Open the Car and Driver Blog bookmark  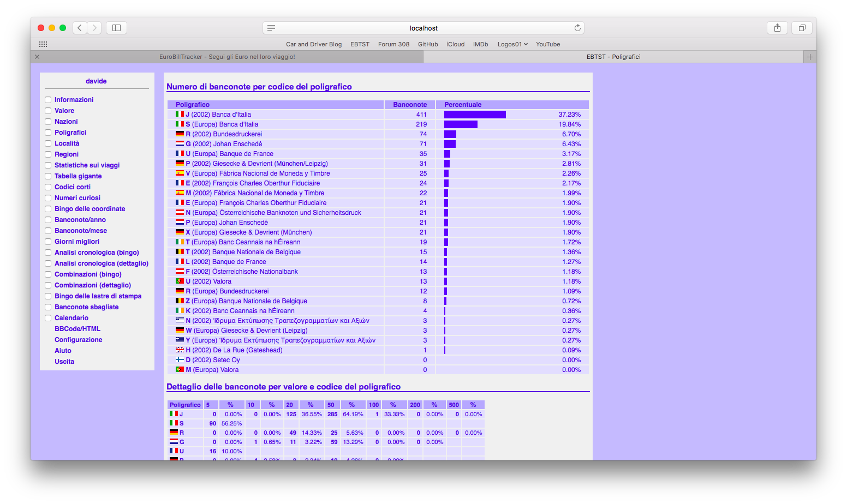pos(314,44)
